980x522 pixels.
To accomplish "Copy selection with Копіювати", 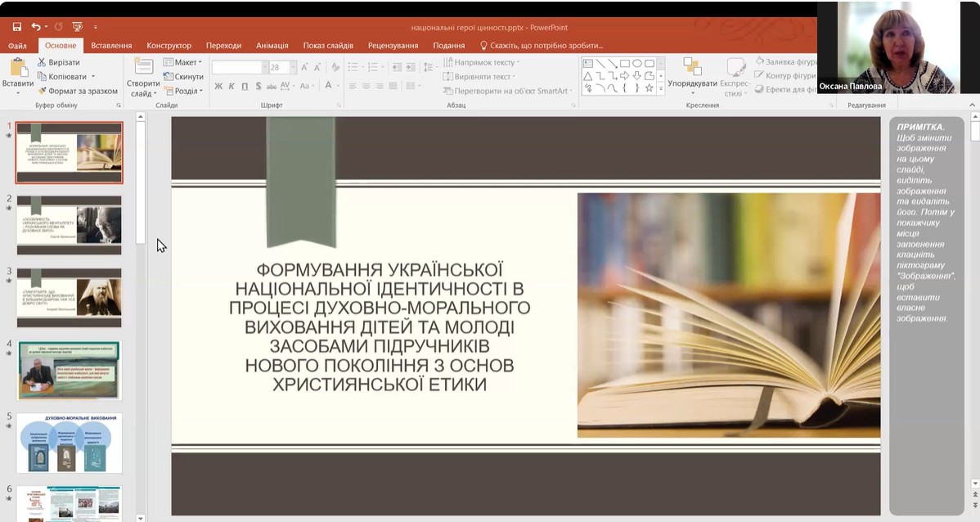I will pos(62,76).
